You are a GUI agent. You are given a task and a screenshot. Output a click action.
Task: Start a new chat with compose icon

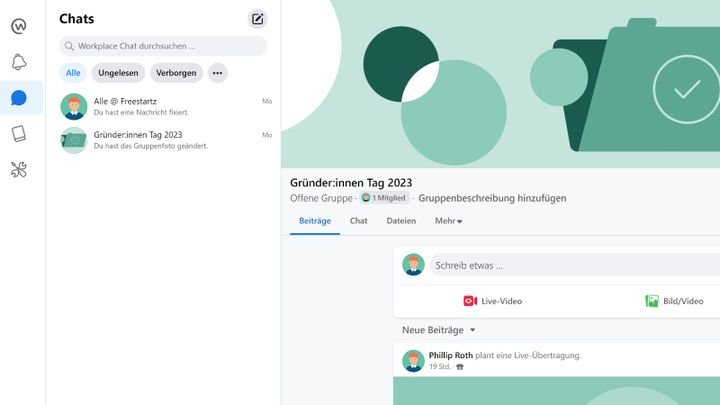pos(258,19)
